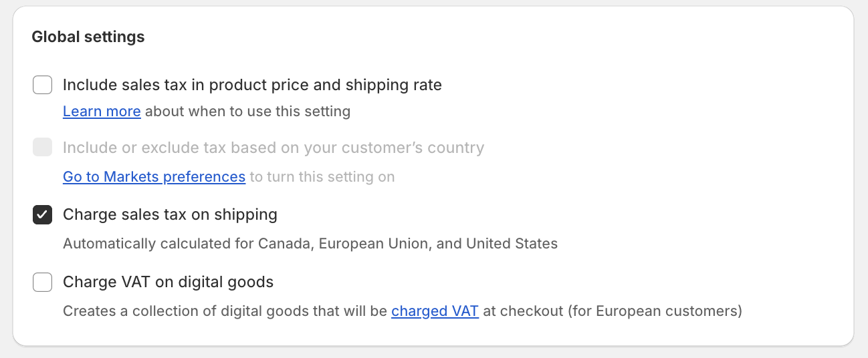Click the Global settings heading
This screenshot has width=868, height=358.
point(88,37)
